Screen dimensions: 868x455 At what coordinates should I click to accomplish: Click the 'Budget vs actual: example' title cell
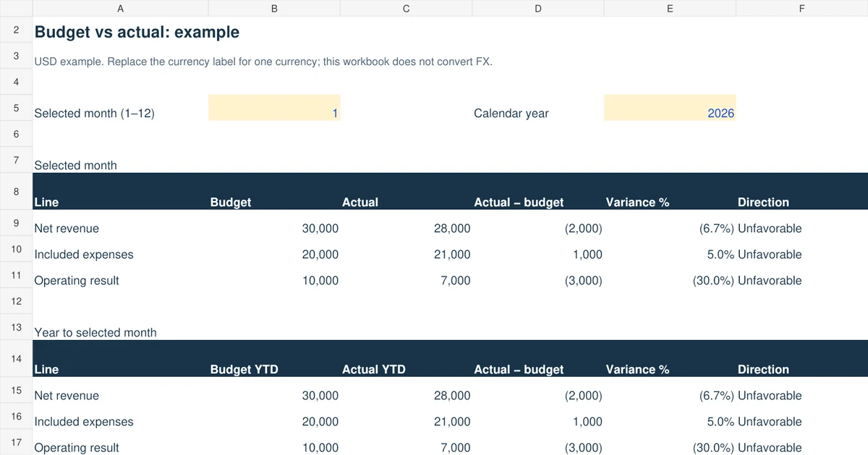(137, 33)
